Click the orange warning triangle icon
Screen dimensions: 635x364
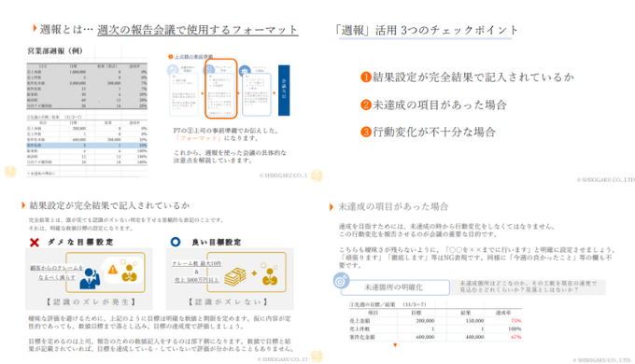tap(113, 269)
